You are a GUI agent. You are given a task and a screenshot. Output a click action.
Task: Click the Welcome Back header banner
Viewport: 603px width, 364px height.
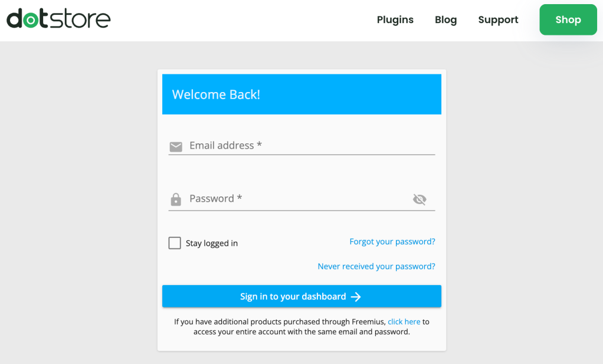click(x=301, y=94)
